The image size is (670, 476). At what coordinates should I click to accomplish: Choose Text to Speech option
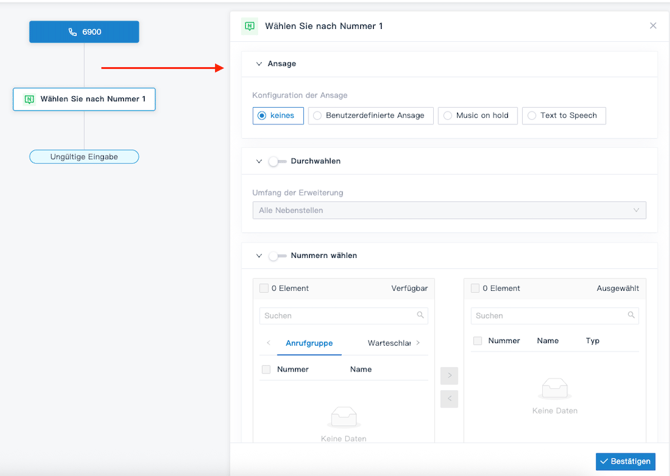pos(564,116)
